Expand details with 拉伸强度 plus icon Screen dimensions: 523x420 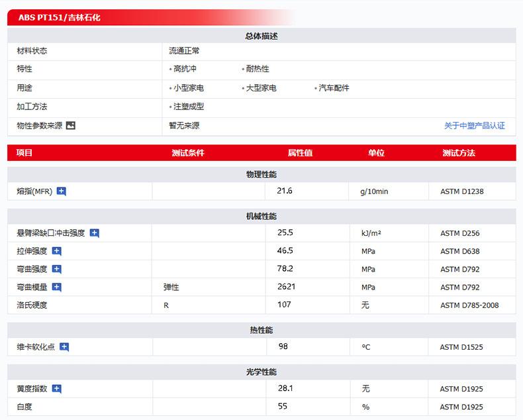[57, 251]
